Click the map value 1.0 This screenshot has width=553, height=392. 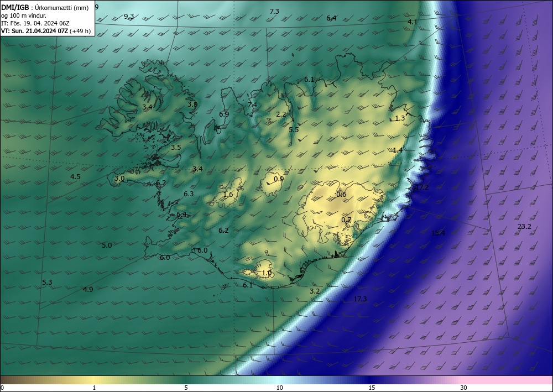point(267,273)
